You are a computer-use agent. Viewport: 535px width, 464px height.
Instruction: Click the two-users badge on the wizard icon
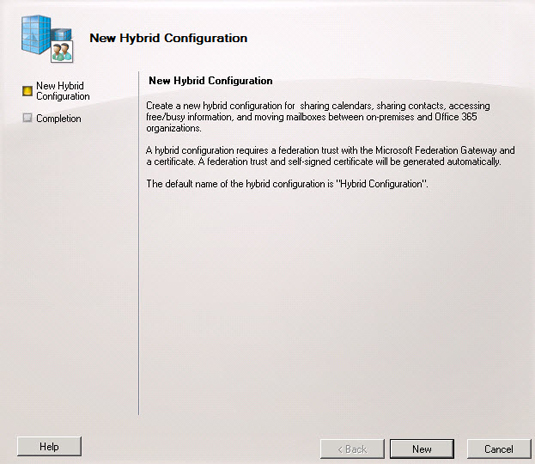click(x=62, y=52)
